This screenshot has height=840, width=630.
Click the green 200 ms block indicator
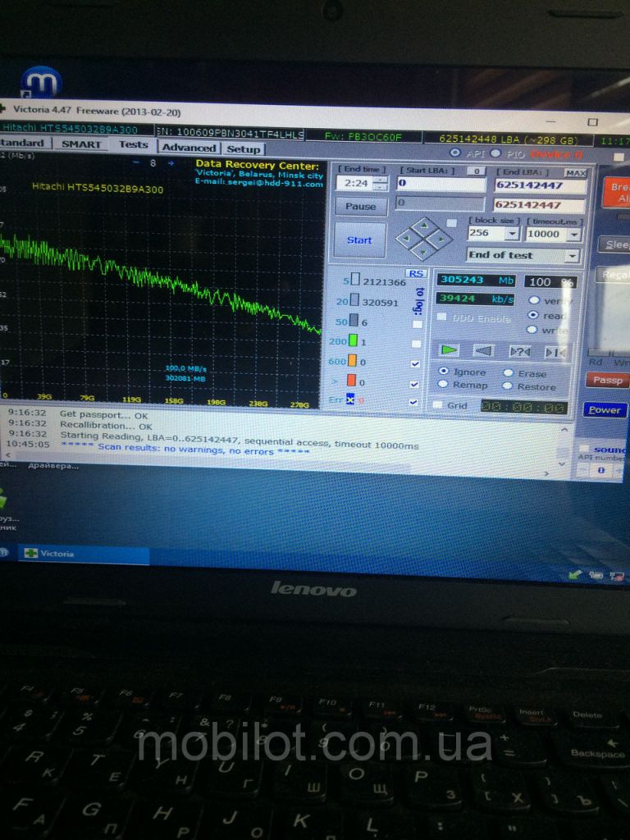point(353,340)
